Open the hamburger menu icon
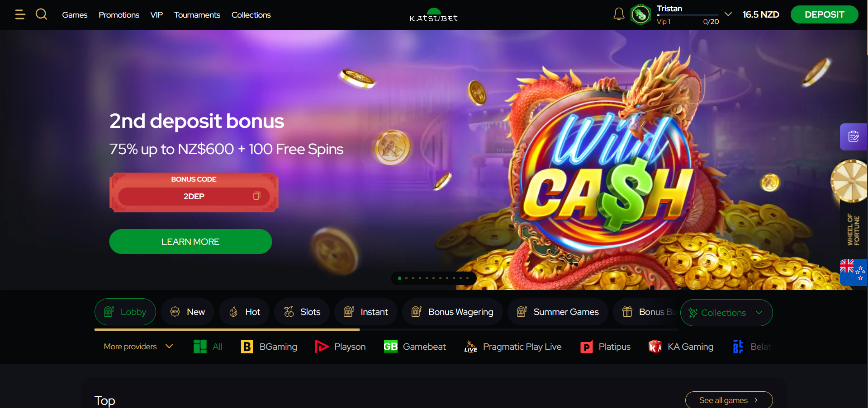Screen dimensions: 868x408 pos(20,14)
